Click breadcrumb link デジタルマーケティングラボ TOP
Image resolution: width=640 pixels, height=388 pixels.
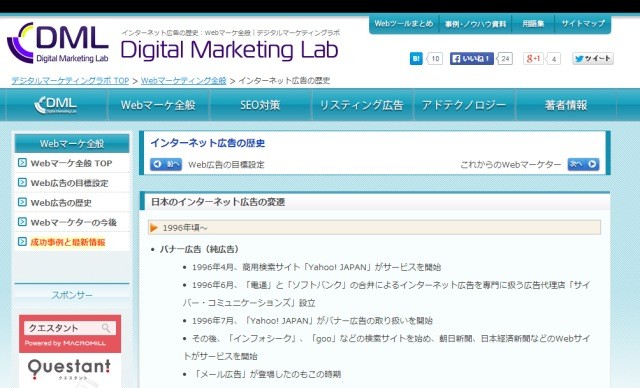pos(70,81)
